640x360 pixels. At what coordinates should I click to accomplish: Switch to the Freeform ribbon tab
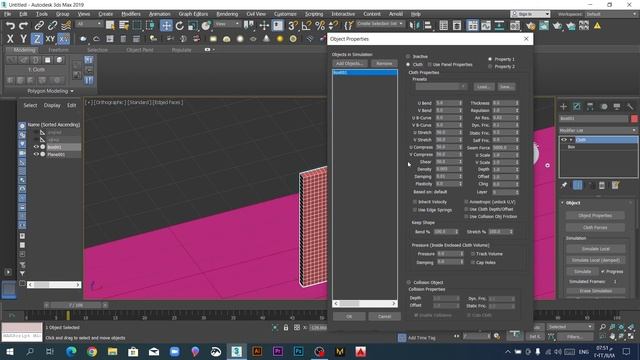click(x=58, y=50)
